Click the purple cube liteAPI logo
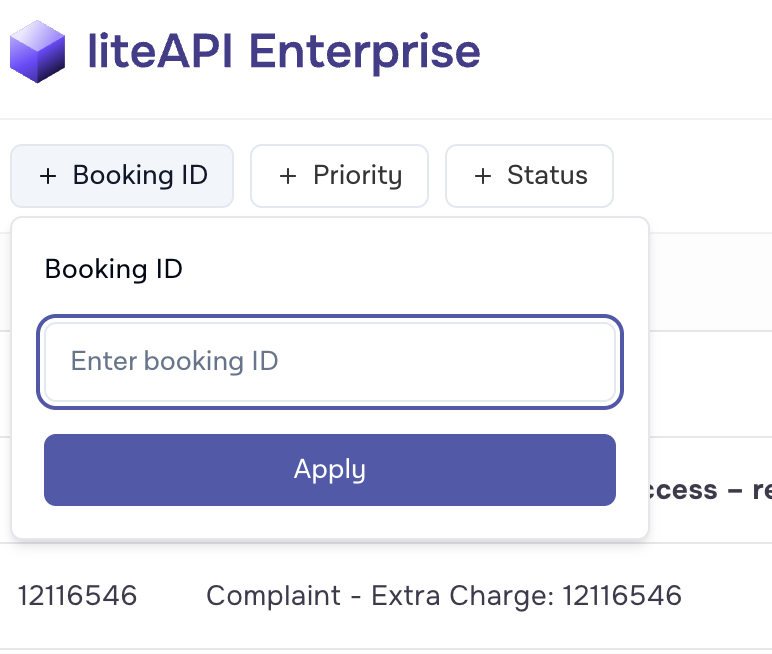The width and height of the screenshot is (772, 654). click(37, 51)
